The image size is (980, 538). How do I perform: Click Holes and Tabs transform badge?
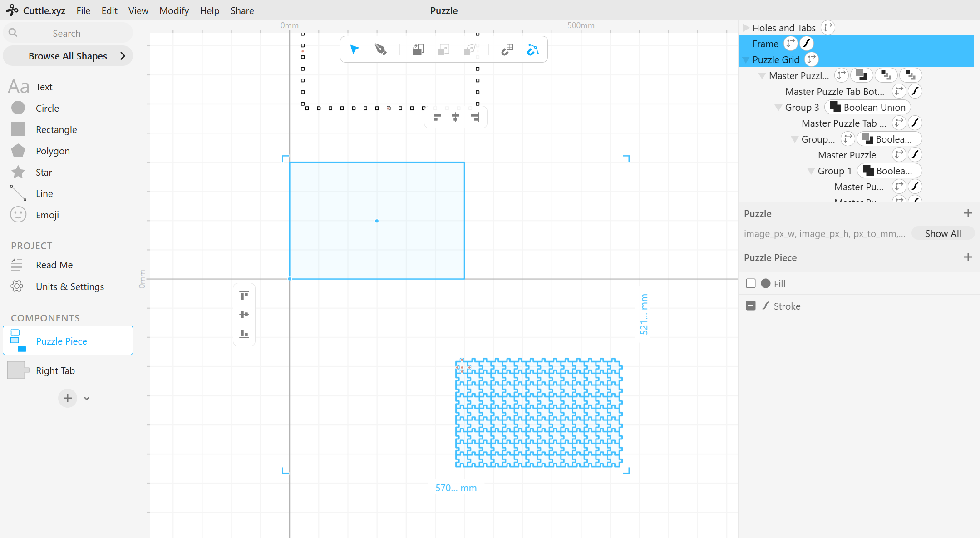(x=828, y=27)
